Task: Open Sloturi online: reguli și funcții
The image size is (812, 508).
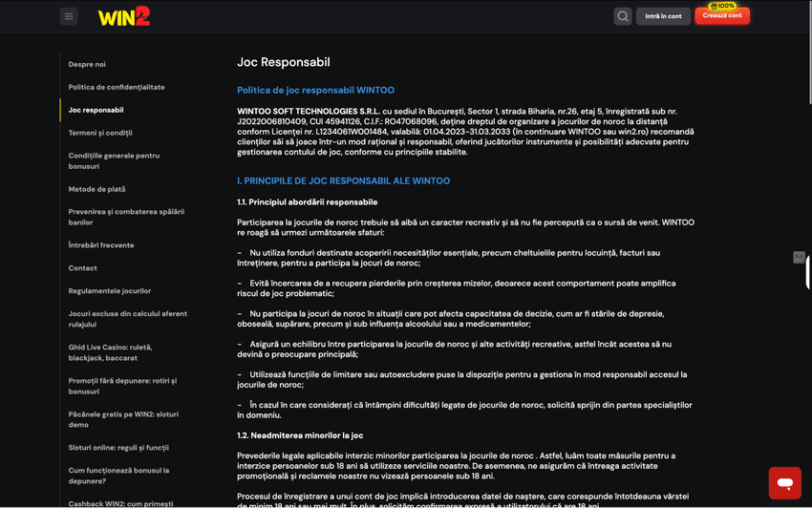Action: pyautogui.click(x=118, y=448)
